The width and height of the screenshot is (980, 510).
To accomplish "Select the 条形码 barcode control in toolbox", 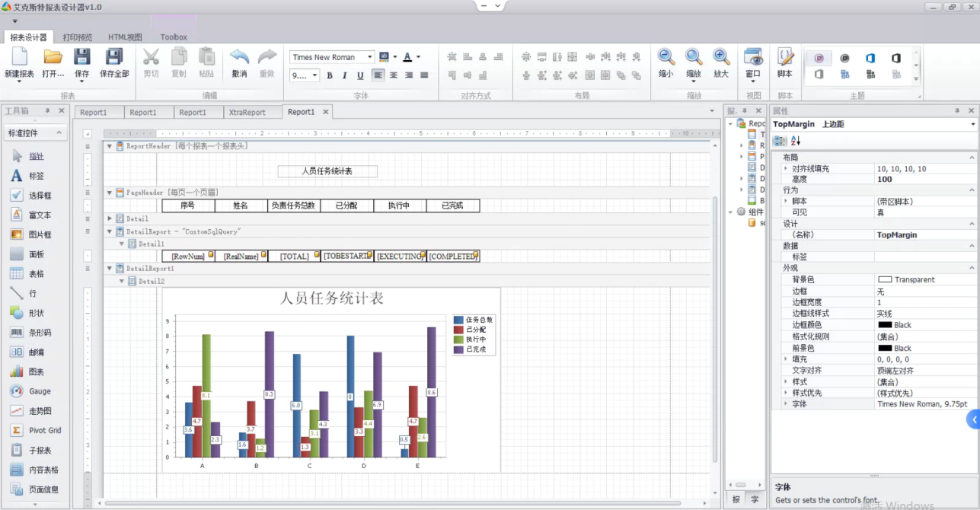I will point(17,333).
